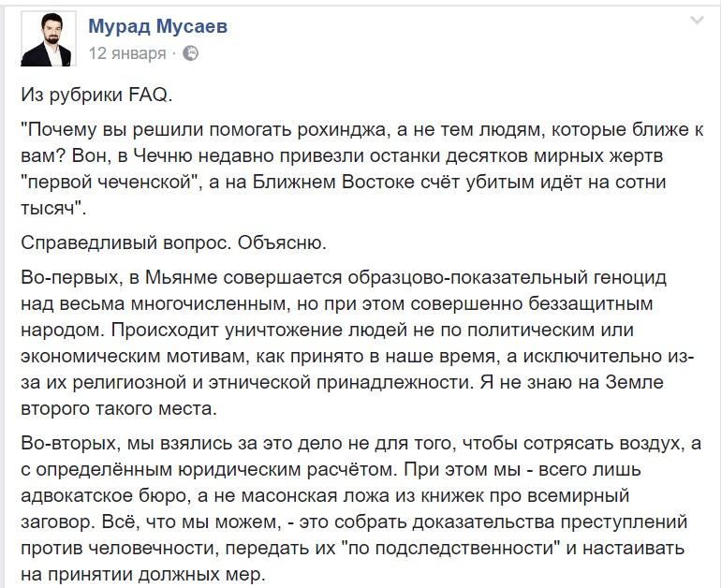Expand the post options chevron menu
Image resolution: width=721 pixels, height=588 pixels.
[696, 21]
